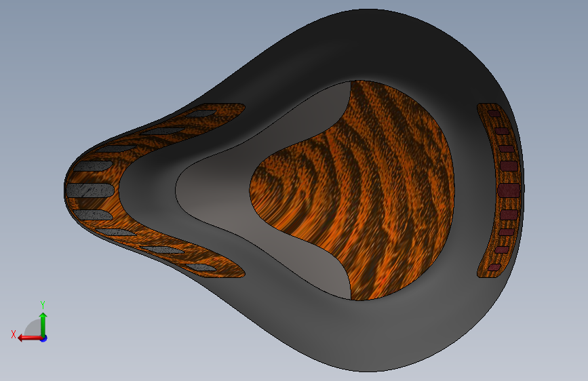
Task: Select the largest gray slot at the nose
Action: point(90,190)
